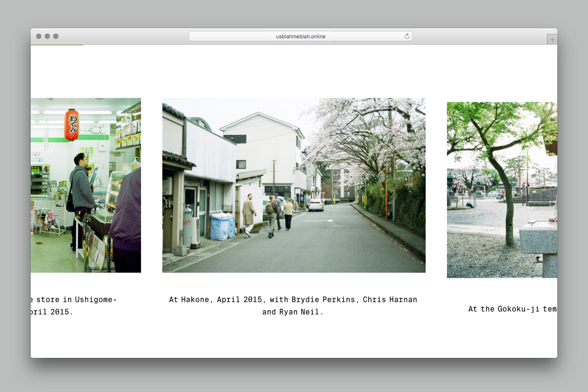Zoom the window using the third titlebar dot

tap(56, 36)
